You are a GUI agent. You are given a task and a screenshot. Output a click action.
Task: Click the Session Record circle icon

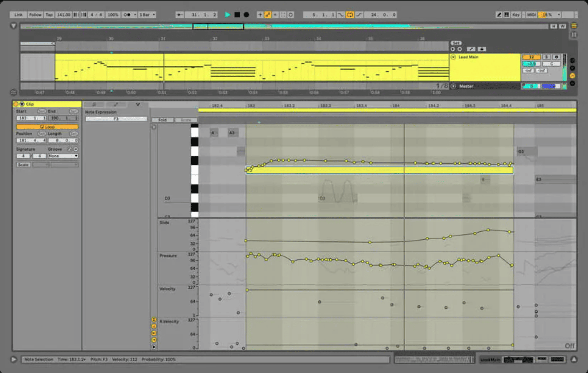(x=290, y=15)
